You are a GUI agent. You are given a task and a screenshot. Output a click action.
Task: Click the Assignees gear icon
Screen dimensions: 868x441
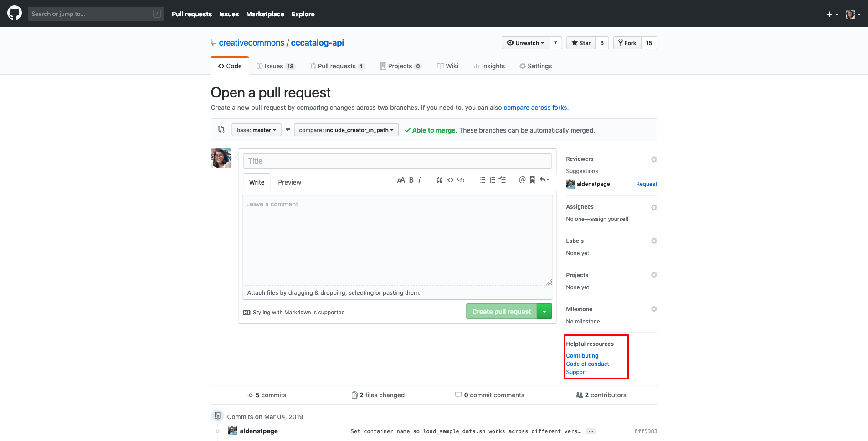[x=654, y=207]
